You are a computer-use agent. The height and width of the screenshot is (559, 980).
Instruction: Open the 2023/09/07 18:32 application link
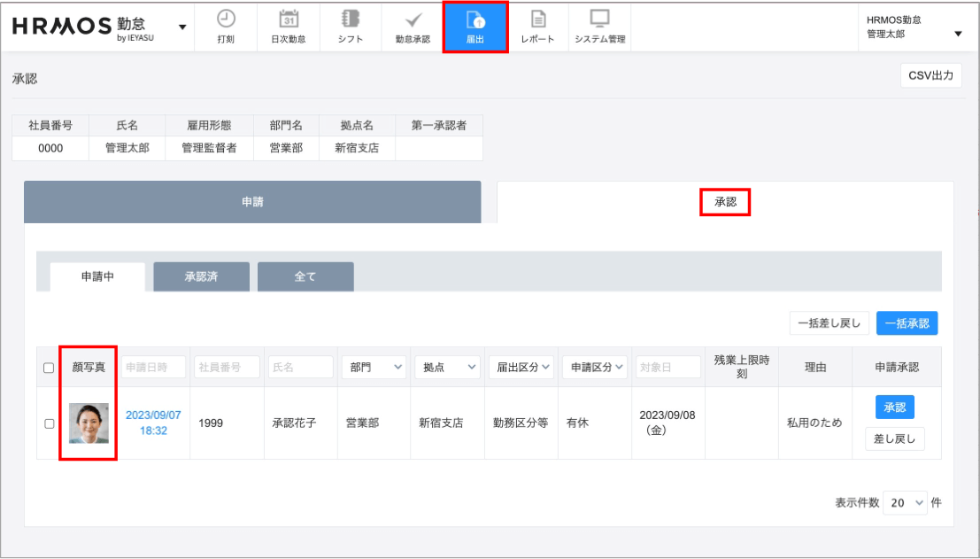point(153,423)
